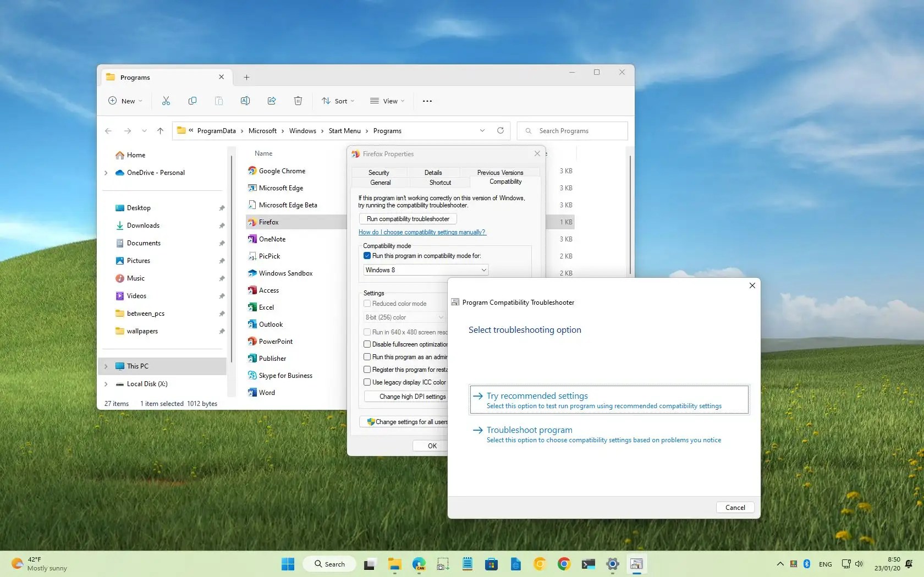Expand Local Disk (X:) in the sidebar

pos(106,384)
